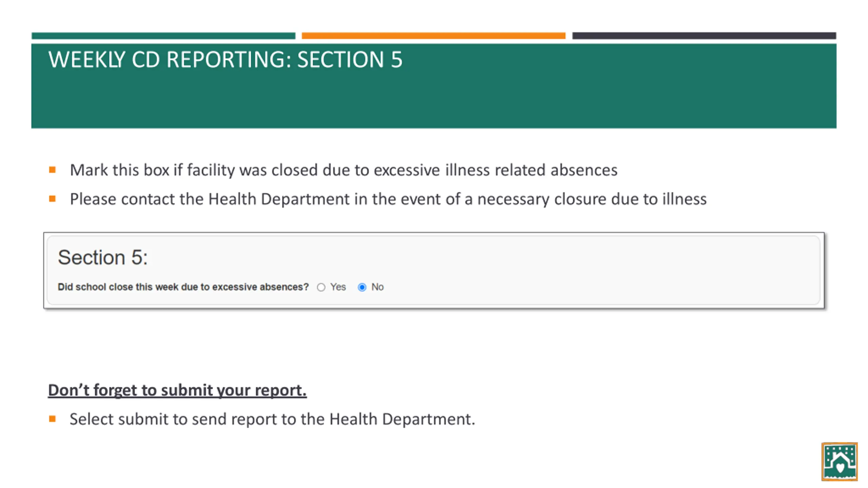The height and width of the screenshot is (488, 868).
Task: Click the 'Please contact the Health Department' line
Action: [x=388, y=199]
